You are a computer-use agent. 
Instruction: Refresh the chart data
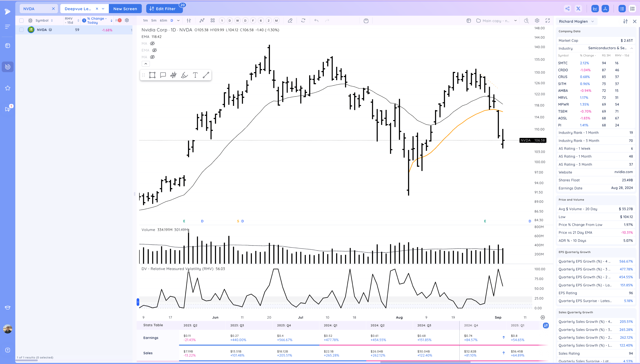pyautogui.click(x=303, y=20)
